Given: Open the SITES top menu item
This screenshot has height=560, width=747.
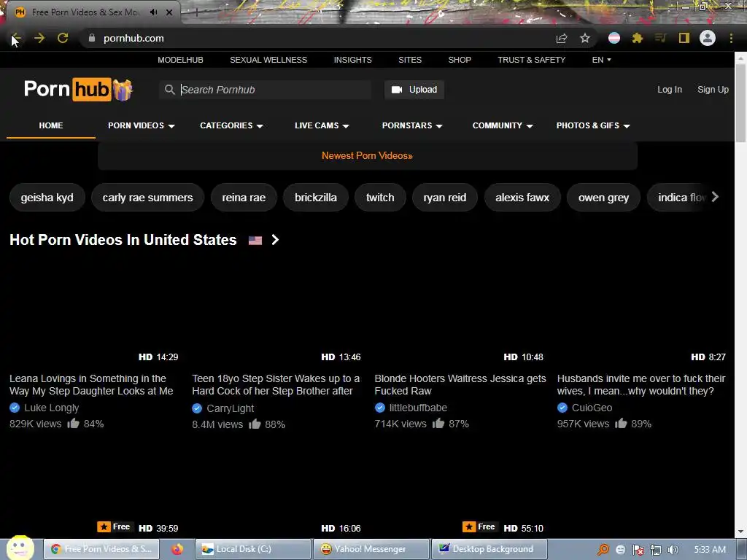Looking at the screenshot, I should point(410,60).
